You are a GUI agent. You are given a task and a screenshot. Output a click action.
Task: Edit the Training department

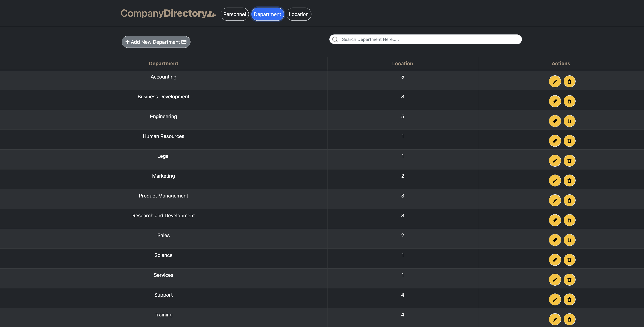click(555, 319)
